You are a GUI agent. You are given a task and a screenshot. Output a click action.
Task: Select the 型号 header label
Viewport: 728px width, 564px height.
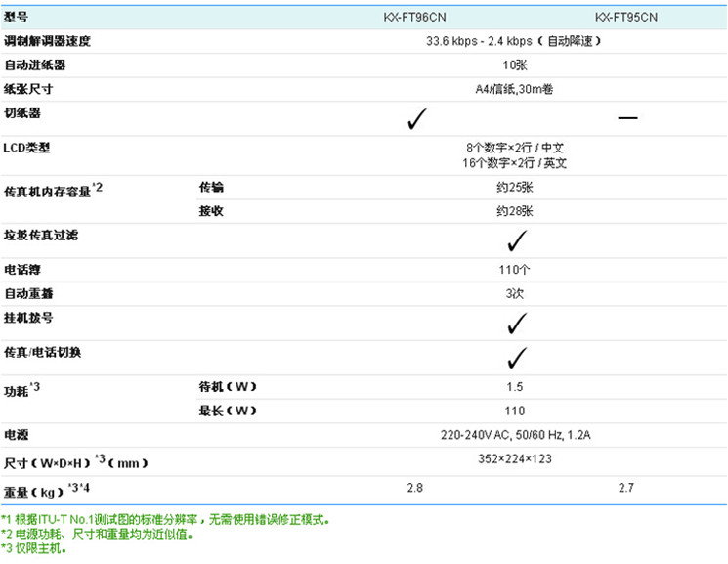pyautogui.click(x=17, y=18)
